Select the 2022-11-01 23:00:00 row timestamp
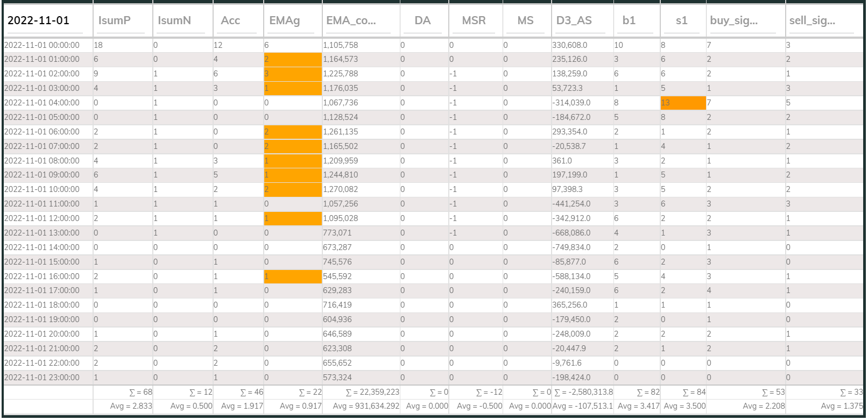This screenshot has width=868, height=420. [x=42, y=378]
